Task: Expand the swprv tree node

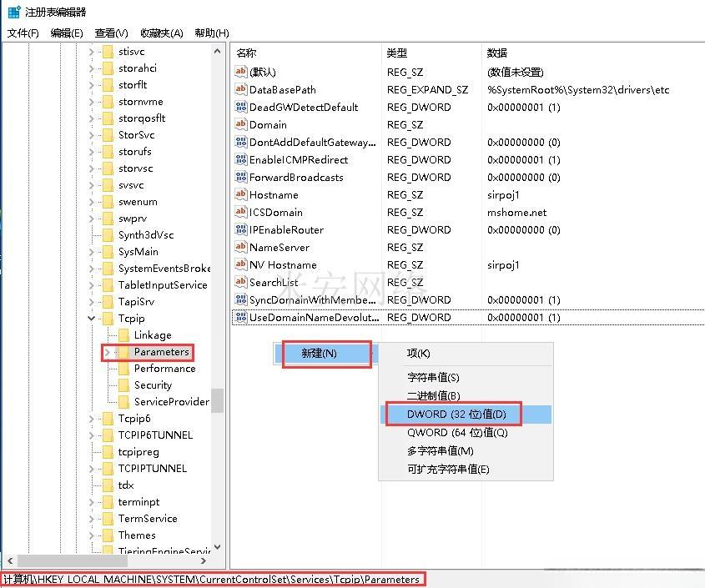Action: pos(91,219)
